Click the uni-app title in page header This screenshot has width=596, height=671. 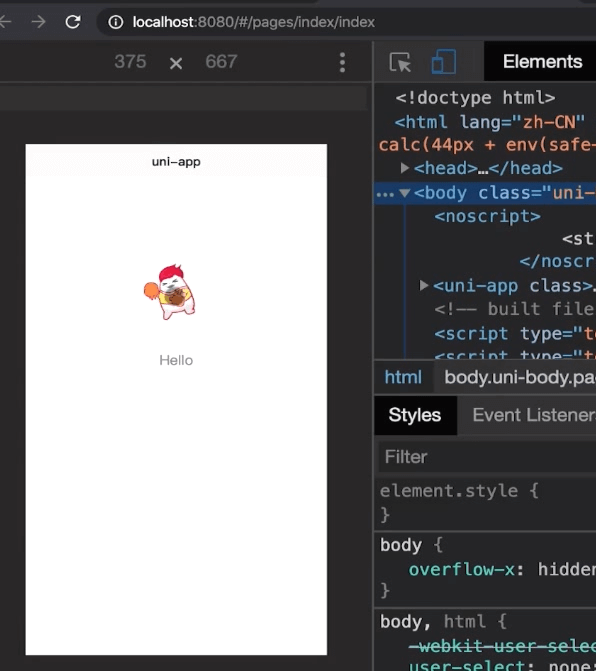pos(176,162)
